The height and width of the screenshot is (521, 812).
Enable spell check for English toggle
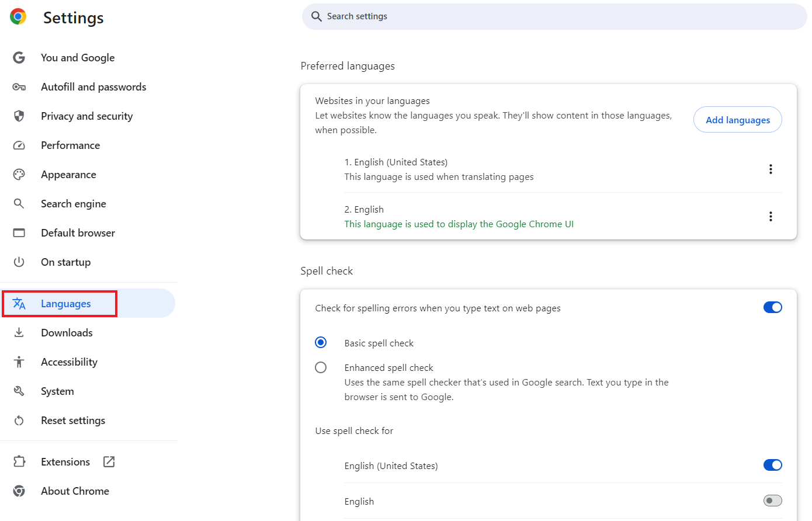772,501
